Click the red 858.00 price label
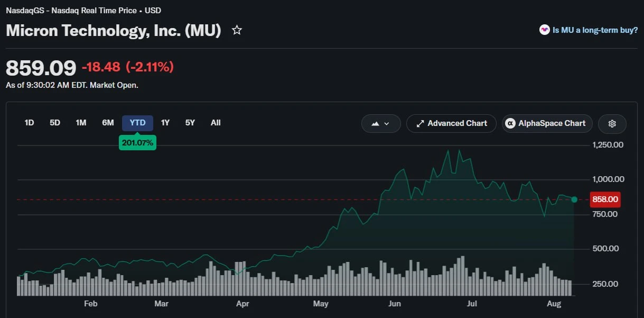The height and width of the screenshot is (318, 644). pos(605,199)
